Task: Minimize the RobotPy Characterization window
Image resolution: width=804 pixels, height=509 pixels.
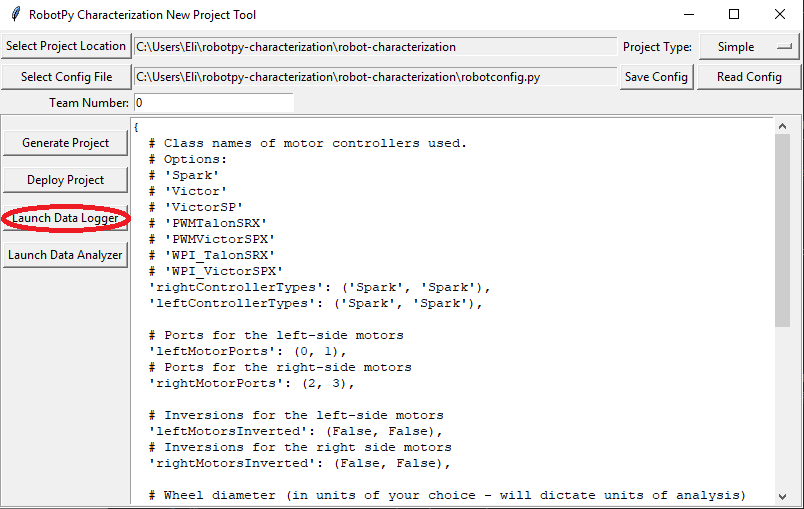Action: point(688,15)
